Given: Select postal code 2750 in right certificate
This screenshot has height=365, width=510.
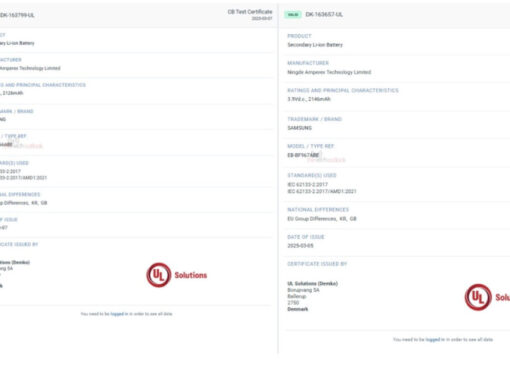Looking at the screenshot, I should (293, 303).
